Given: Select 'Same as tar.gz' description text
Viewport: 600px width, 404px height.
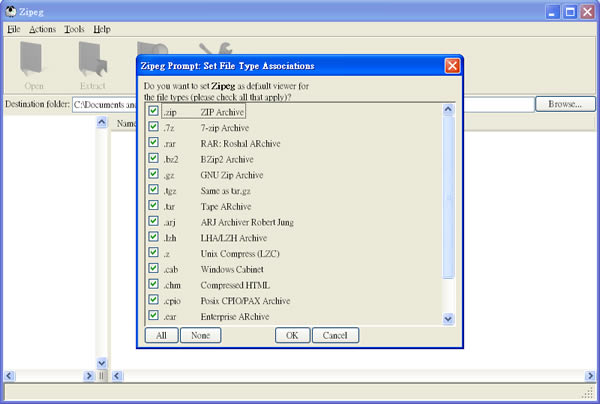Looking at the screenshot, I should [x=225, y=191].
